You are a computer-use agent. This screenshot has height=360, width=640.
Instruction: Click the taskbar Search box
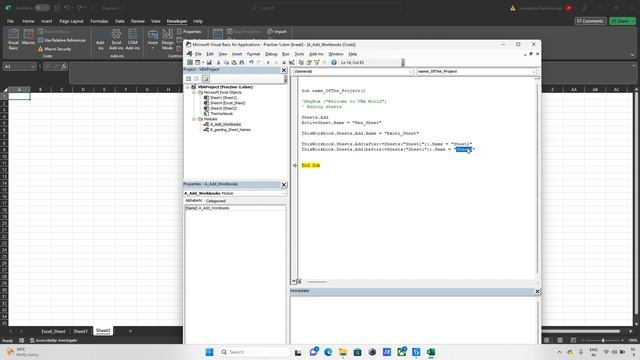pyautogui.click(x=253, y=352)
